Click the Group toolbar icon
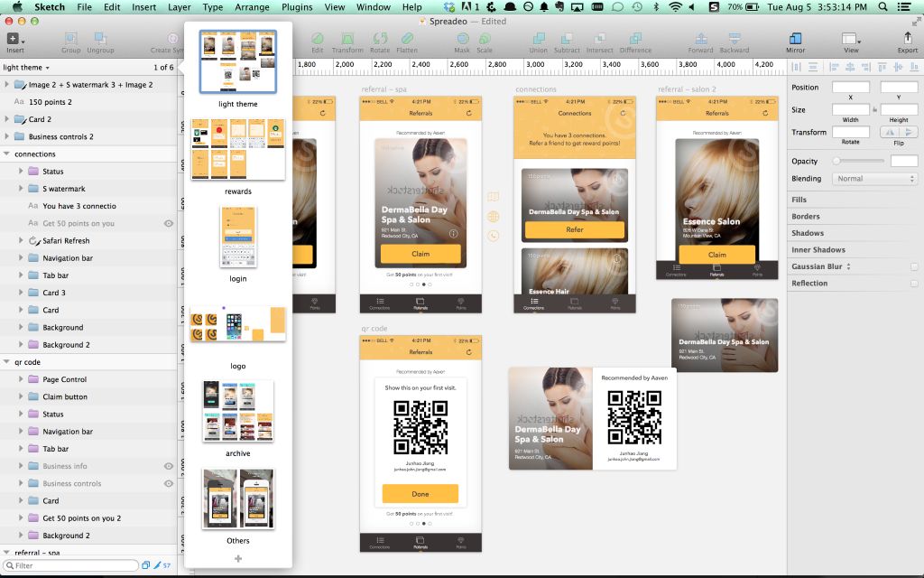The image size is (924, 578). point(70,38)
